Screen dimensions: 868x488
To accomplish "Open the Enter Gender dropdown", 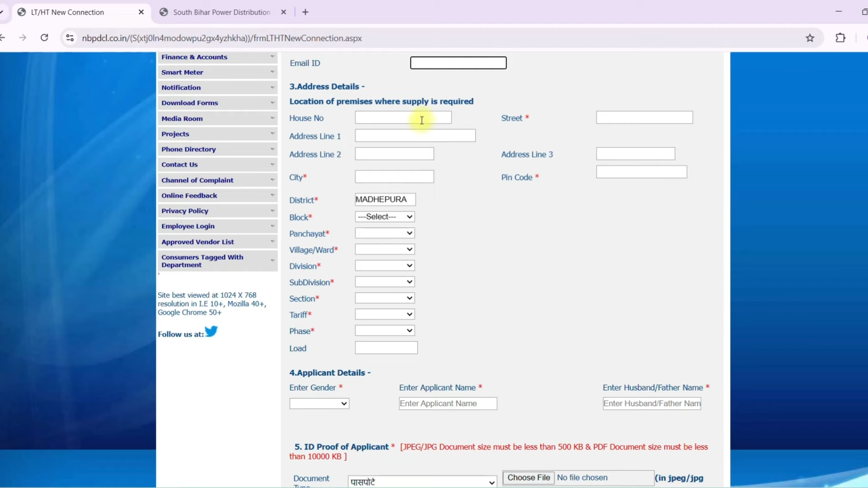I will tap(318, 403).
